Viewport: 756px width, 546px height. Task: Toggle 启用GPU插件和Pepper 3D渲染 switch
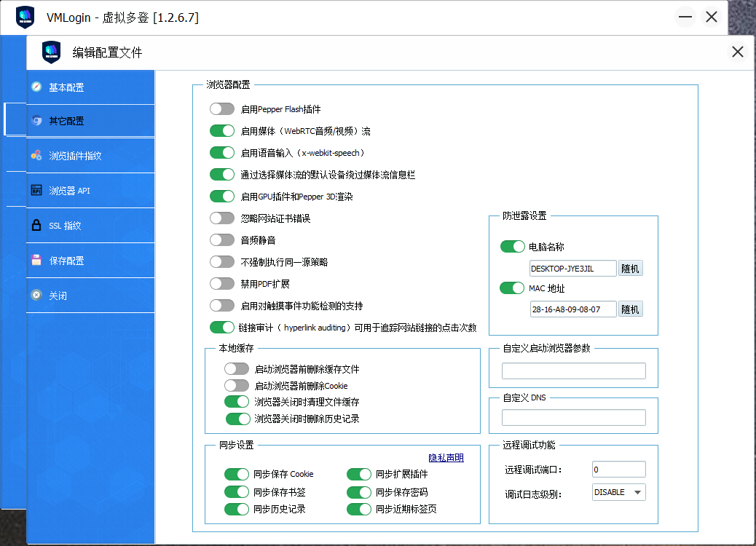(222, 196)
